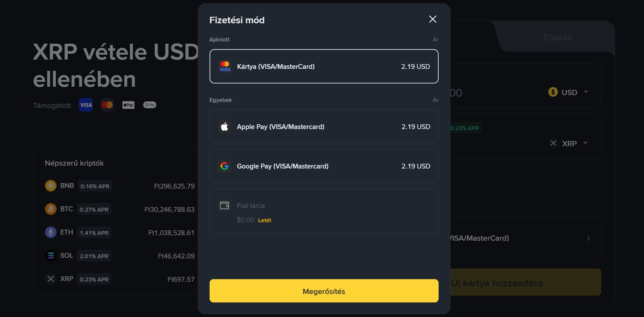Choose Google Pay as payment method
Image resolution: width=644 pixels, height=317 pixels.
coord(324,166)
